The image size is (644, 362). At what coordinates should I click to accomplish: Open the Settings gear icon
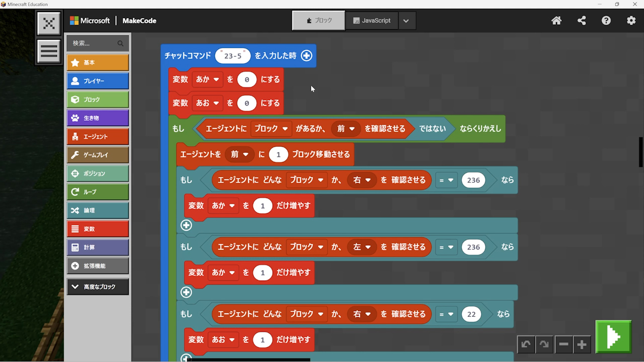(631, 21)
